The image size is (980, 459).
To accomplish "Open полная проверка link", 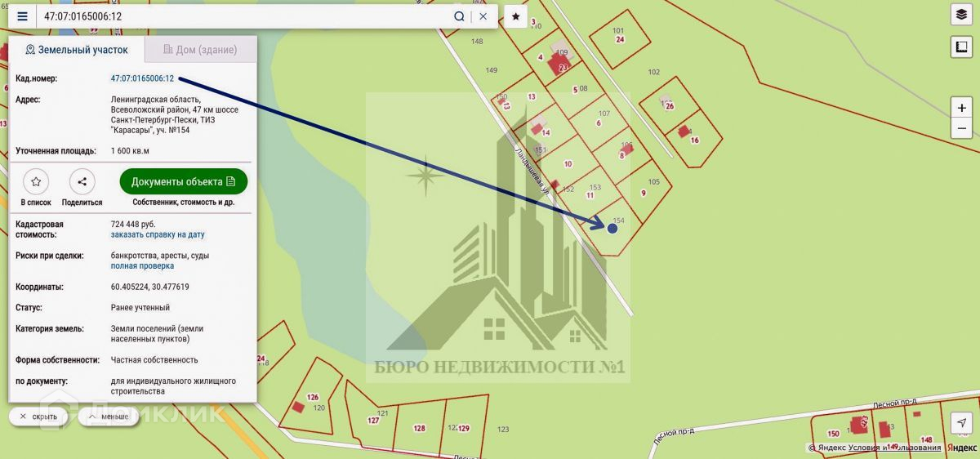I will pyautogui.click(x=142, y=265).
